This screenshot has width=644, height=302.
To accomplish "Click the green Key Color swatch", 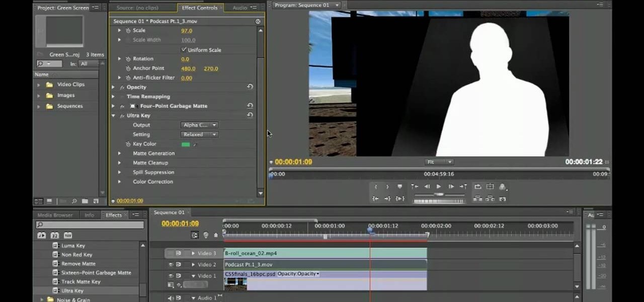I will (186, 144).
